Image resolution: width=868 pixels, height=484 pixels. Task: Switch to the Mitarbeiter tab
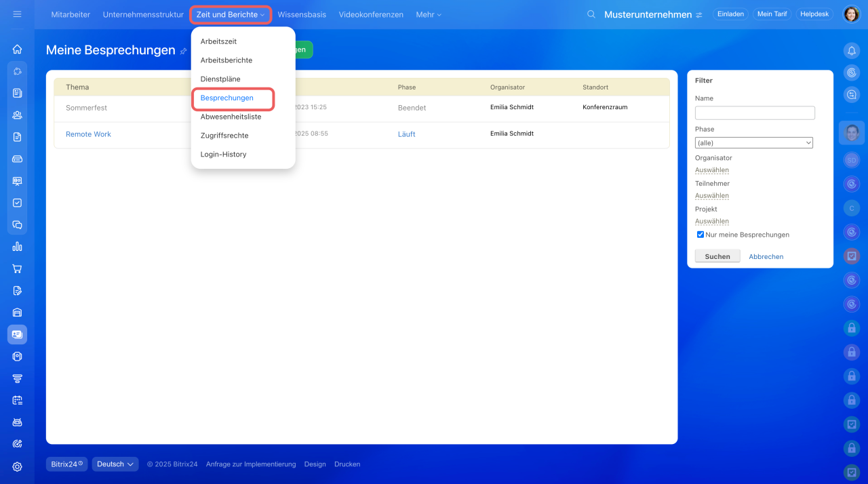[x=71, y=14]
